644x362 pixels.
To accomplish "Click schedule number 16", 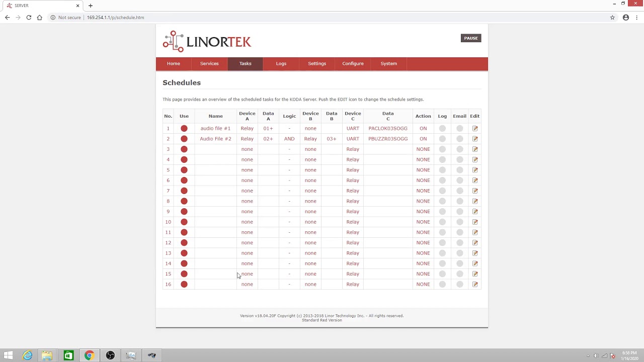I will click(168, 284).
